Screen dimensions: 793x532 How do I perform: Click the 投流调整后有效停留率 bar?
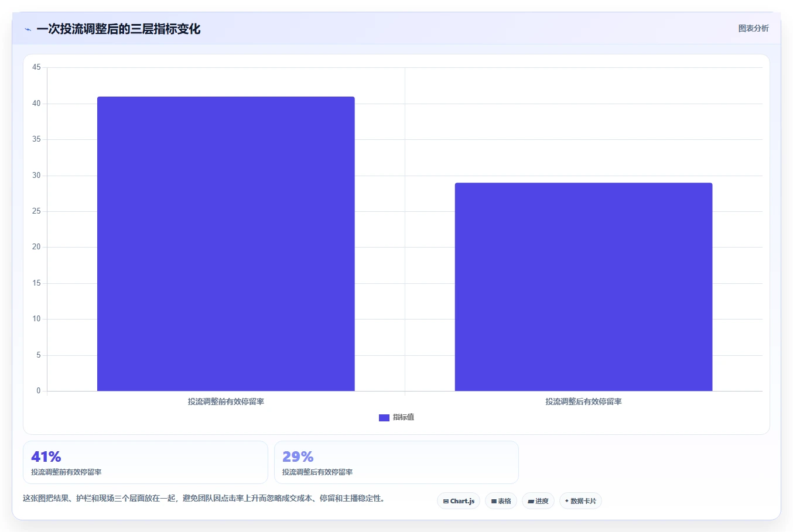pos(583,287)
